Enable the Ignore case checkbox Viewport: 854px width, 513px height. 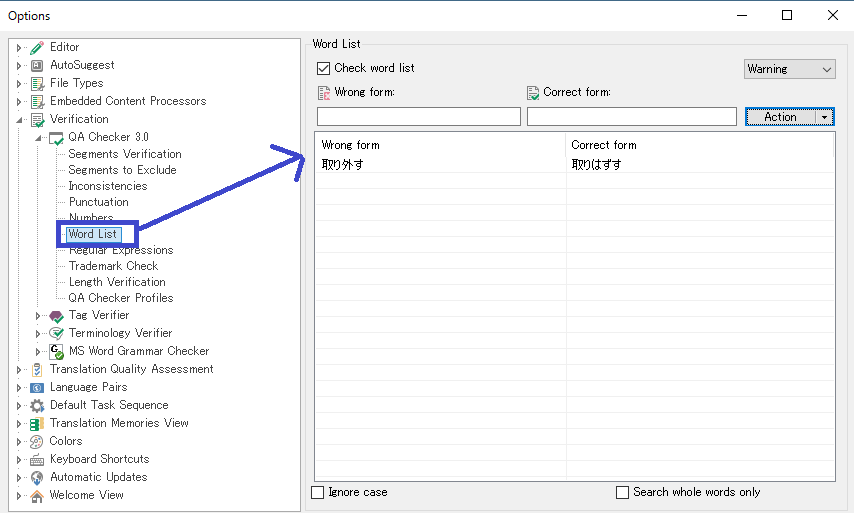point(318,492)
